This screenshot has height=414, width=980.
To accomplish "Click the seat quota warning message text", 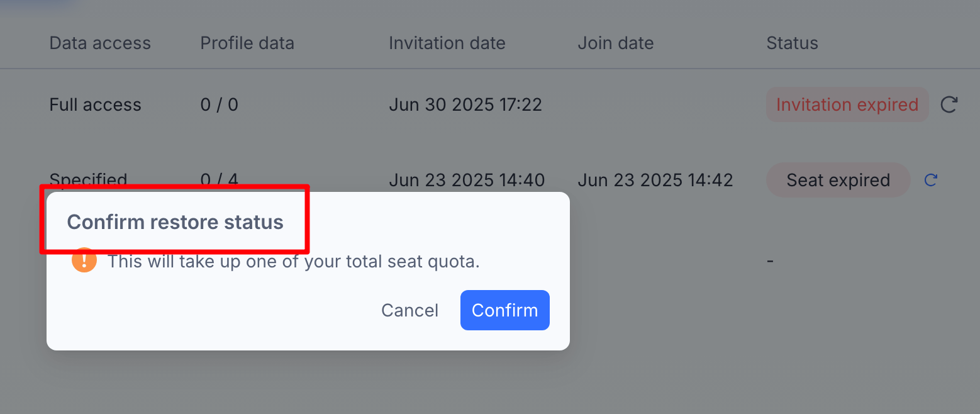I will tap(294, 261).
